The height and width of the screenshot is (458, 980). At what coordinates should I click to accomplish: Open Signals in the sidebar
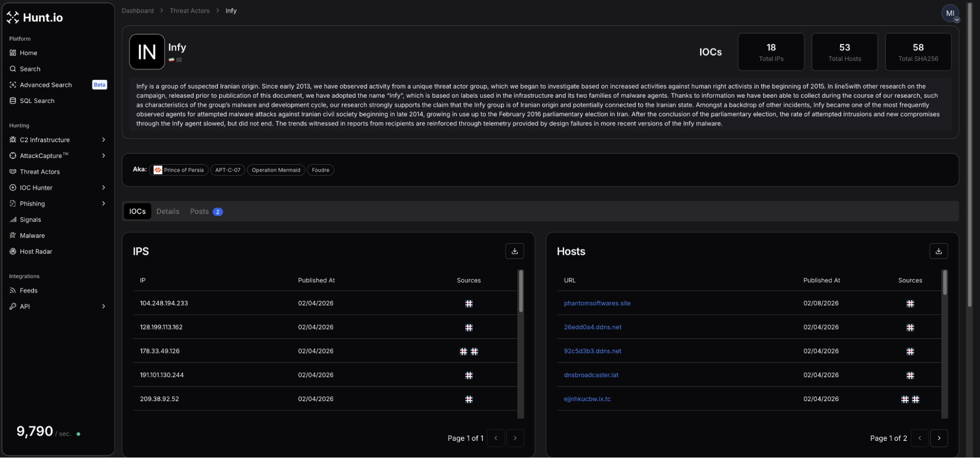click(30, 220)
